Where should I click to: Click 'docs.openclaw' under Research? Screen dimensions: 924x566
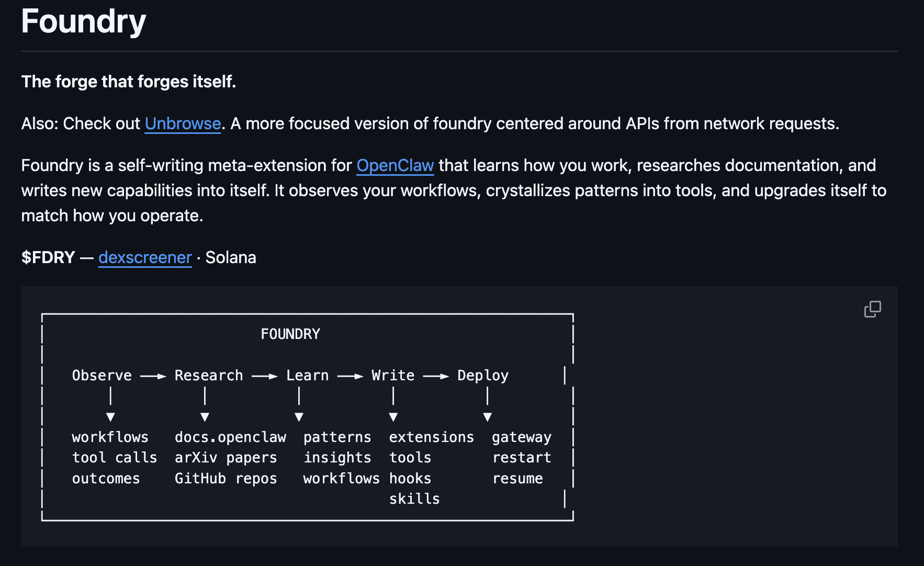point(230,437)
